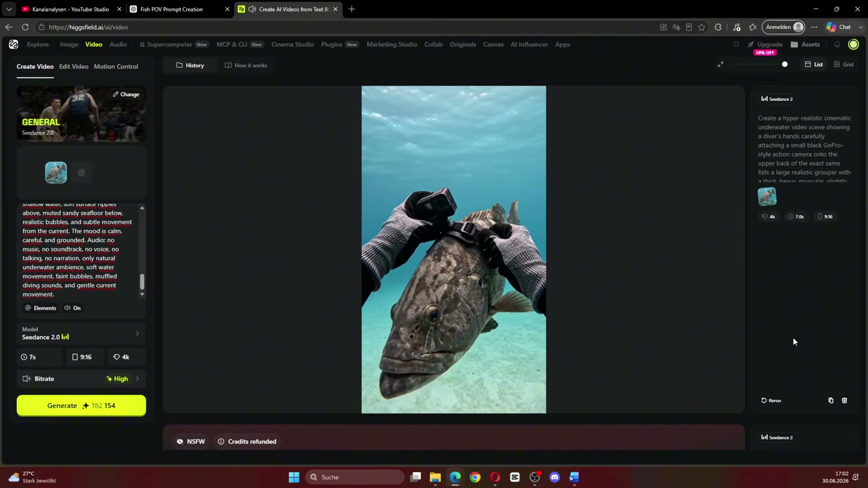This screenshot has width=868, height=488.
Task: Click the Upgrade link
Action: point(765,44)
